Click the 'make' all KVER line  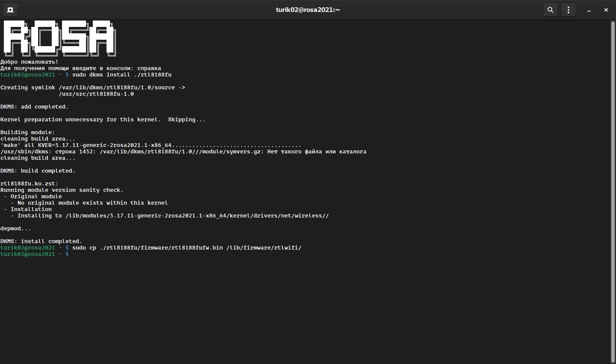tap(151, 145)
